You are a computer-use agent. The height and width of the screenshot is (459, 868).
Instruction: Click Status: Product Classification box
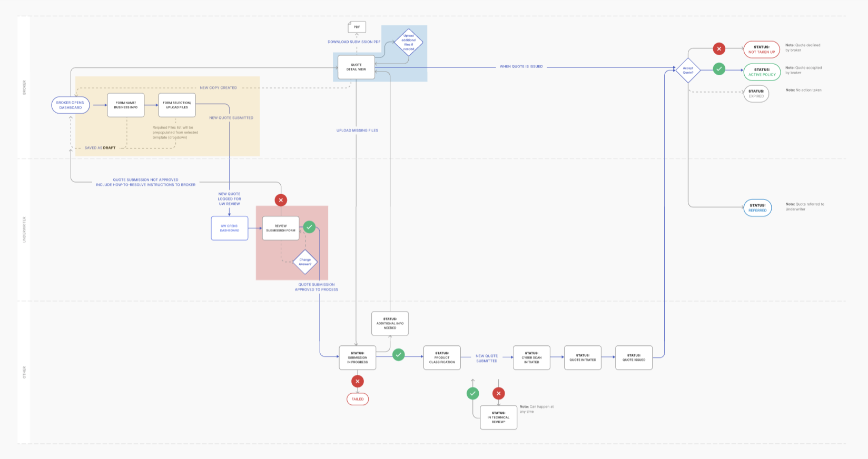coord(442,357)
